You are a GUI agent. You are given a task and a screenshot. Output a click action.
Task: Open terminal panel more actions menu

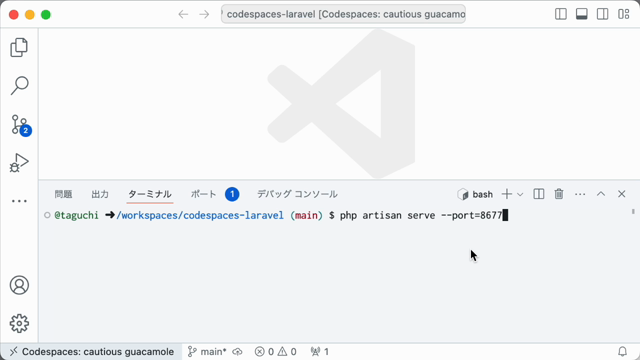580,194
